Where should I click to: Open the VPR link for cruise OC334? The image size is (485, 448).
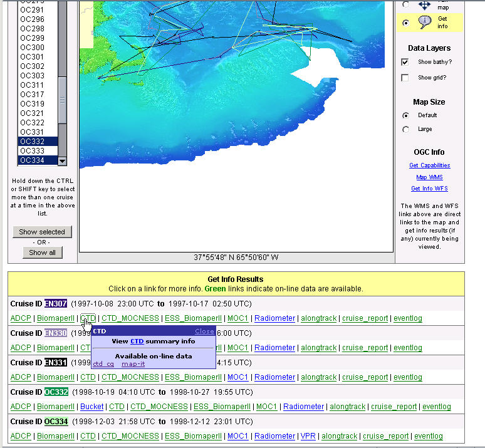pyautogui.click(x=308, y=436)
